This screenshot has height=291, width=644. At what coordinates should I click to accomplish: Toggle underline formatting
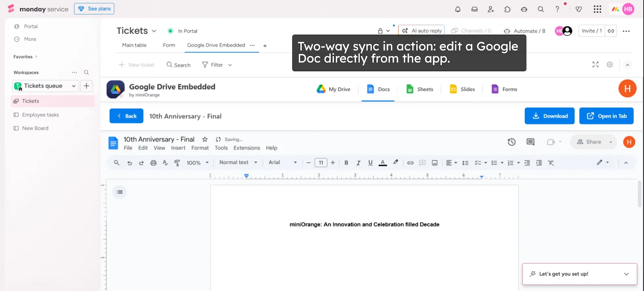(370, 163)
